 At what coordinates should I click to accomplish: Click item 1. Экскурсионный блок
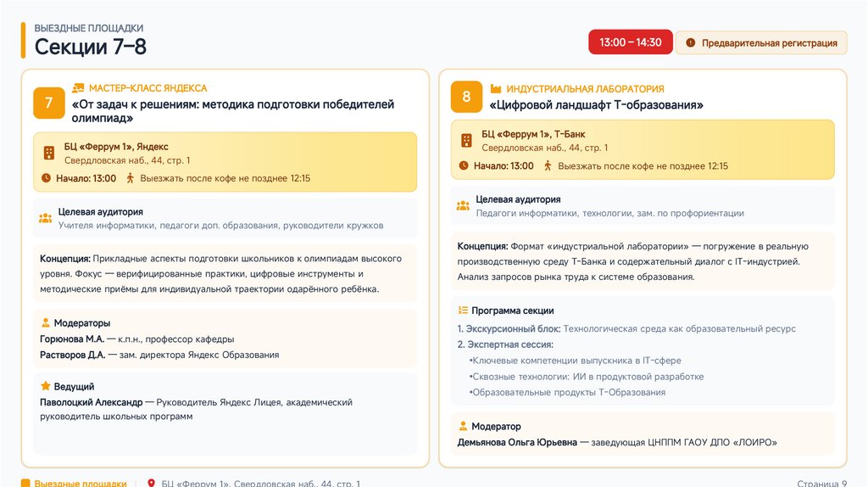(x=626, y=328)
